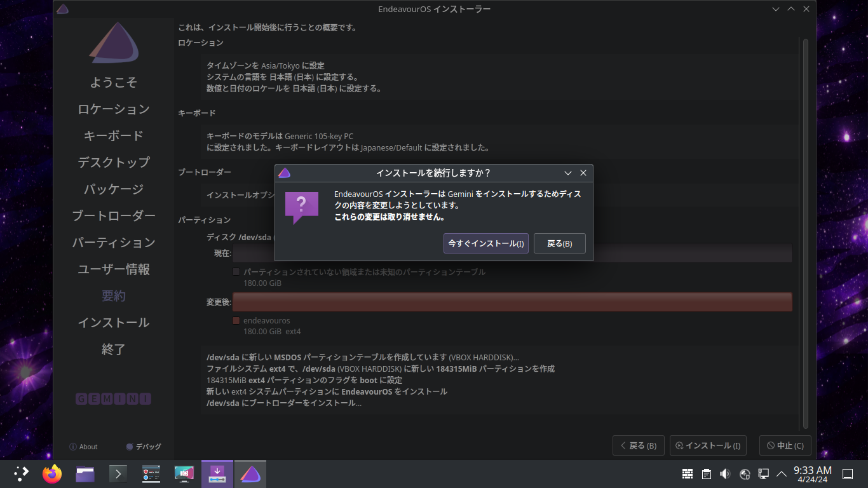The width and height of the screenshot is (868, 488).
Task: Launch the screenshot tool with the camera icon
Action: (x=184, y=474)
